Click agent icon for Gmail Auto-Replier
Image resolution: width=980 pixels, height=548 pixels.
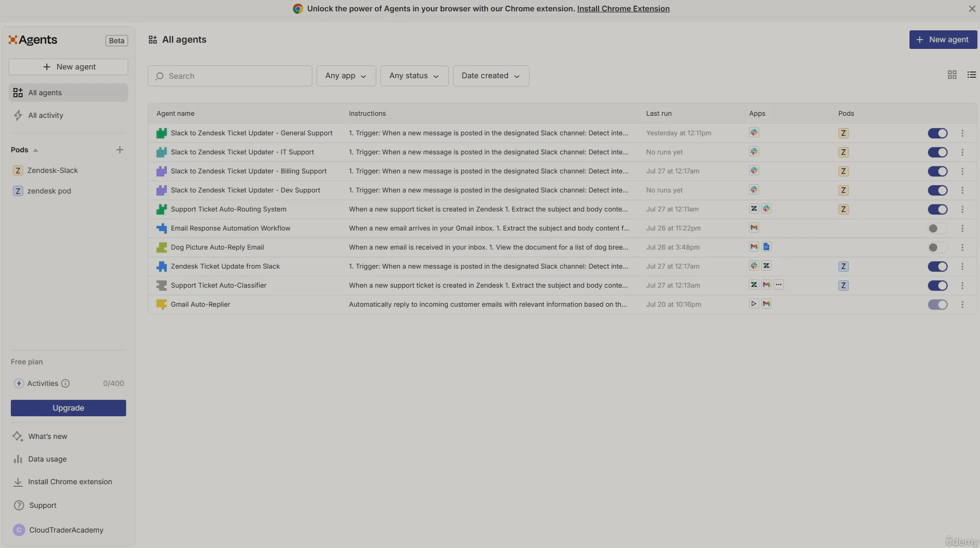coord(162,305)
